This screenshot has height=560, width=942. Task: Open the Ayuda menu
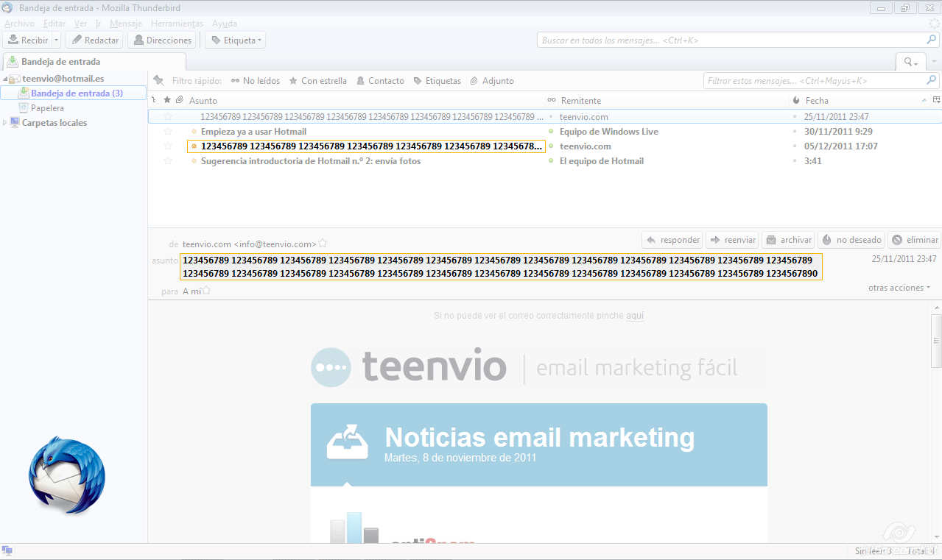224,24
